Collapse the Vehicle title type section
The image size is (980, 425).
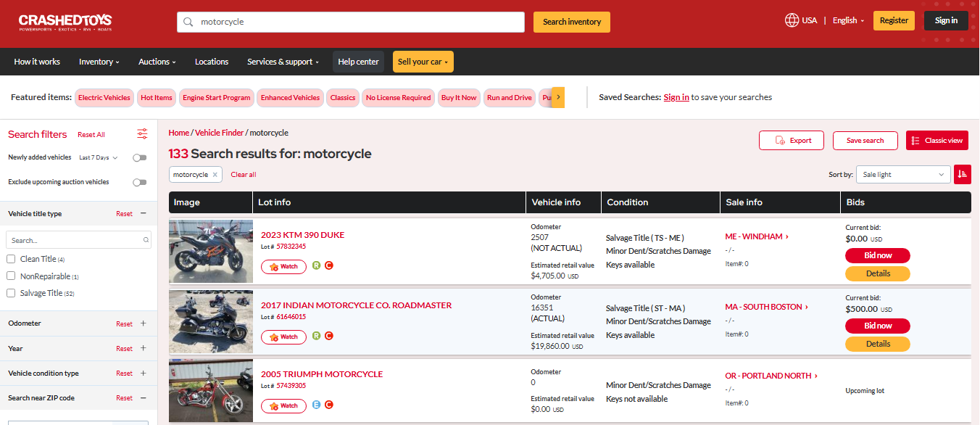pyautogui.click(x=143, y=213)
